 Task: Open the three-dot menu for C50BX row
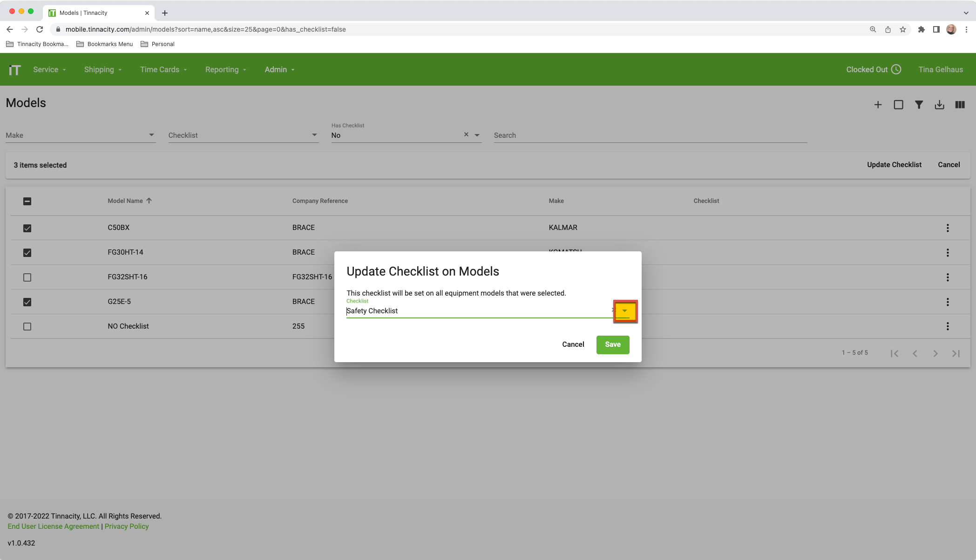(x=947, y=228)
